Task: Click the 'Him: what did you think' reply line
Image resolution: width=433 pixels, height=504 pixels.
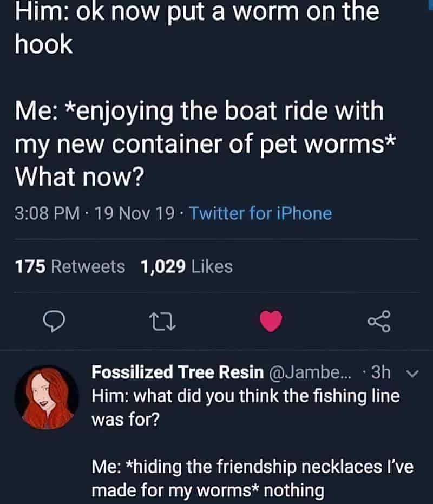Action: click(246, 396)
